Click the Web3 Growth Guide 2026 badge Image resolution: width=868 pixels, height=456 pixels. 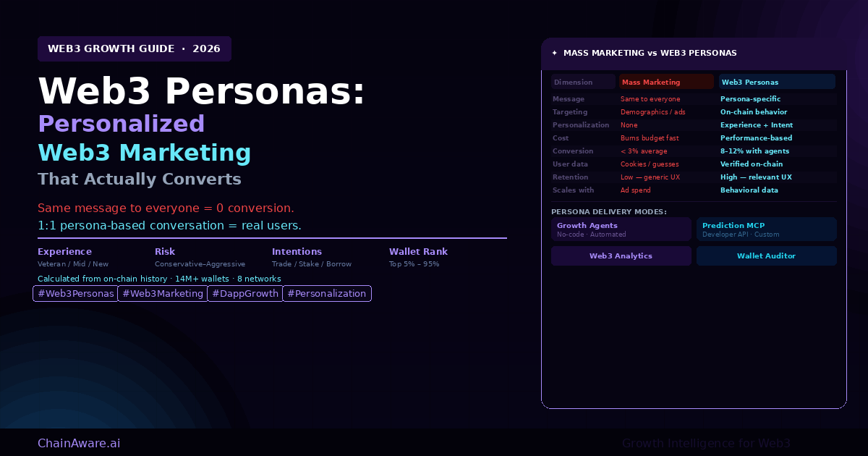point(135,49)
